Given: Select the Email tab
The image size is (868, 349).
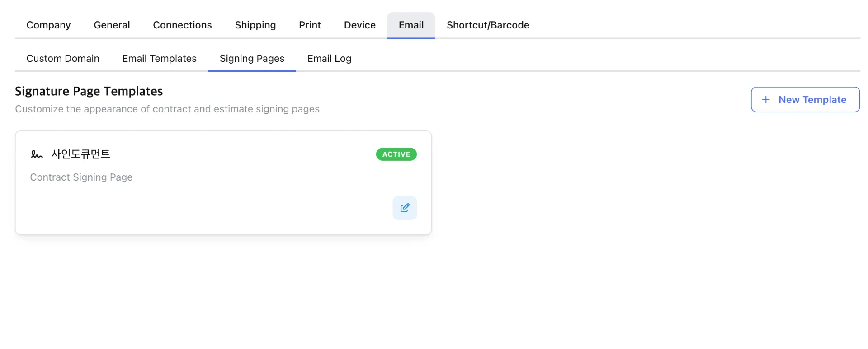Looking at the screenshot, I should click(411, 25).
